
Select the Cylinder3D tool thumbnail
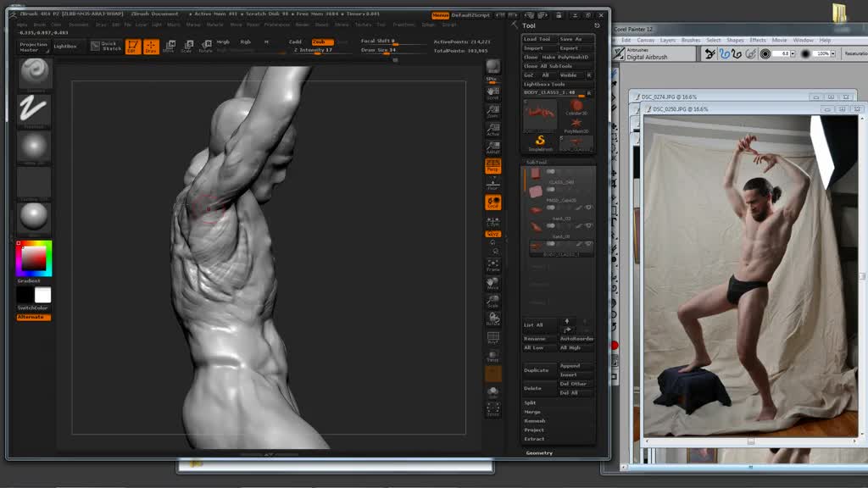click(x=576, y=107)
